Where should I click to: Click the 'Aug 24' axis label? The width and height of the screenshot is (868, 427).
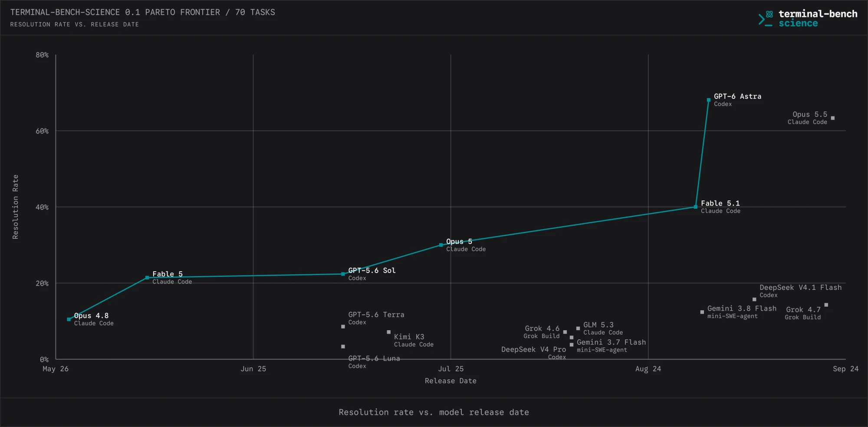tap(648, 369)
